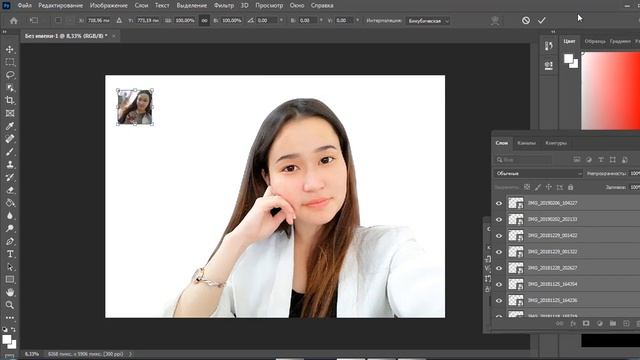Switch to the Контуры tab

click(x=556, y=143)
